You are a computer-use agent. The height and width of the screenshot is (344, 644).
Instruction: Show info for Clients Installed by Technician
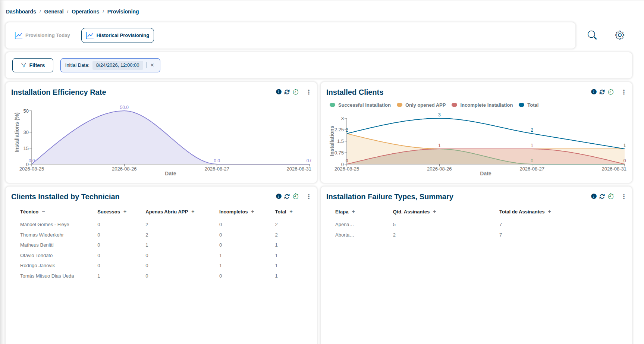[279, 196]
